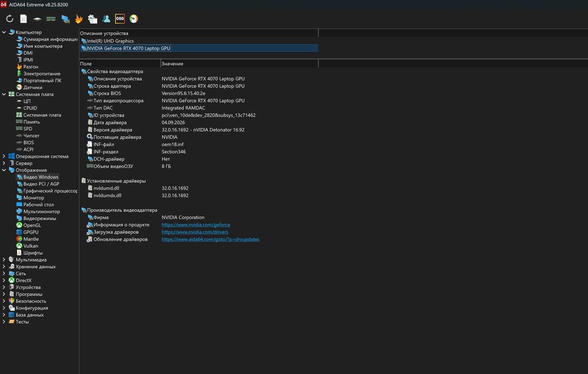Open the OpenGL tree item

(x=32, y=225)
